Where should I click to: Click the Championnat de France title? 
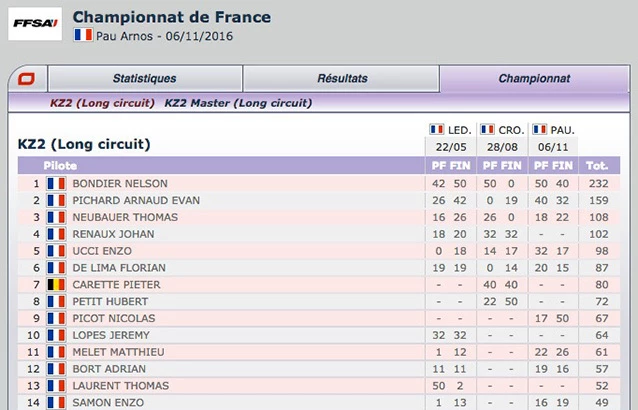[172, 17]
